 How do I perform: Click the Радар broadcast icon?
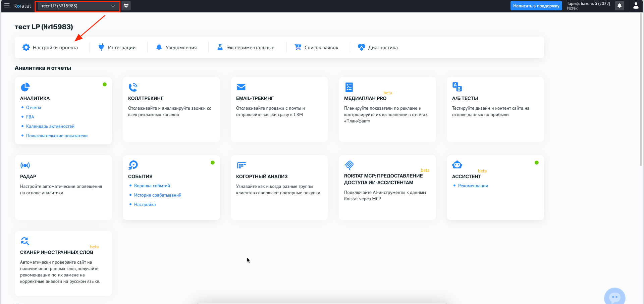25,165
